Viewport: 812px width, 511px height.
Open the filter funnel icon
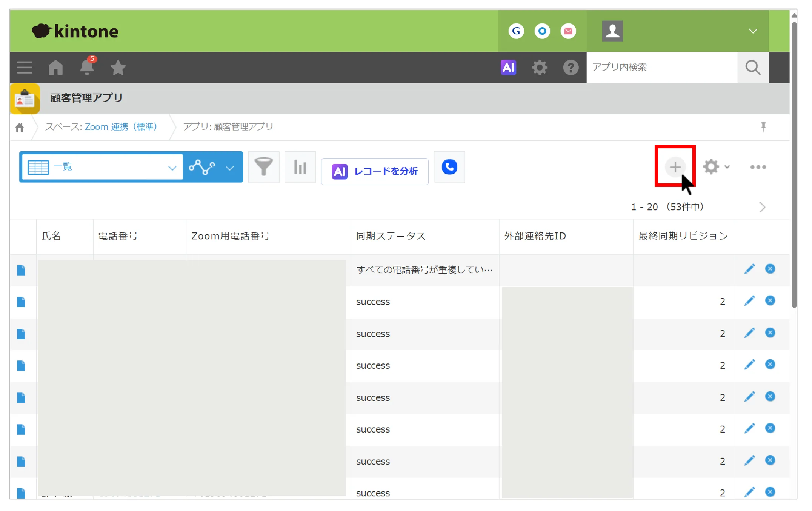tap(264, 167)
